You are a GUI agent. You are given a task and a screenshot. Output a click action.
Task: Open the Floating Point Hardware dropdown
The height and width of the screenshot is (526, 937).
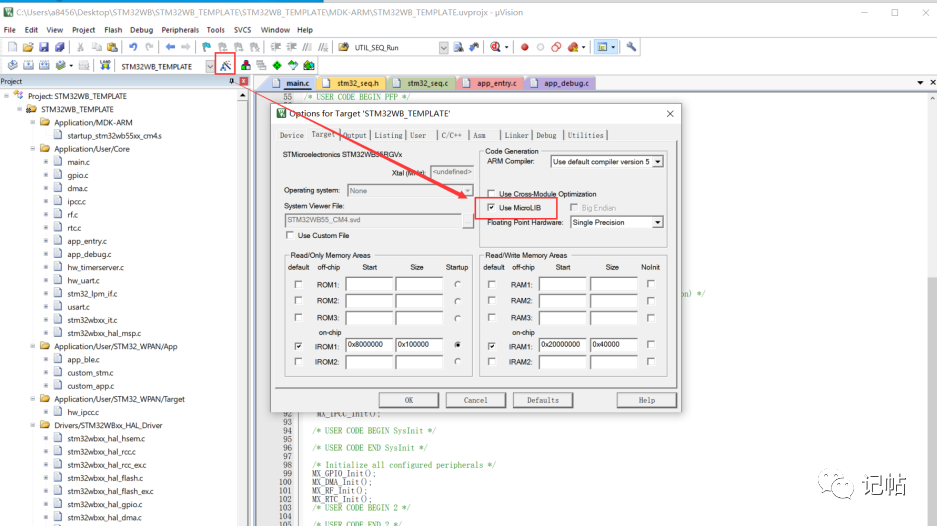click(x=657, y=222)
